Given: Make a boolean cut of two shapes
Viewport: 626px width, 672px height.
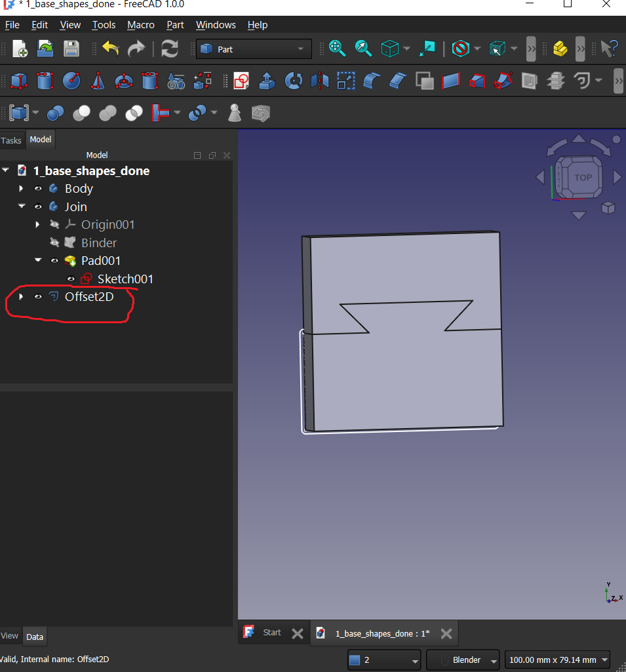Looking at the screenshot, I should coord(81,113).
